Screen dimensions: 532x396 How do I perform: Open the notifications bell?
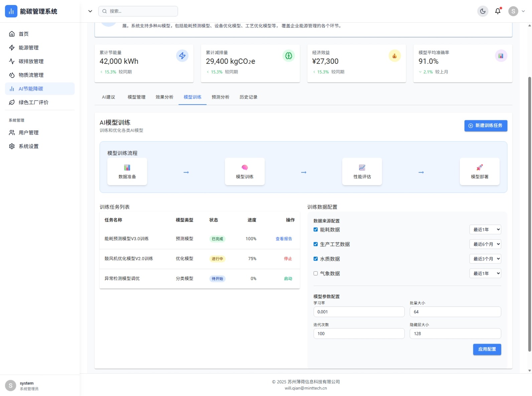[498, 11]
